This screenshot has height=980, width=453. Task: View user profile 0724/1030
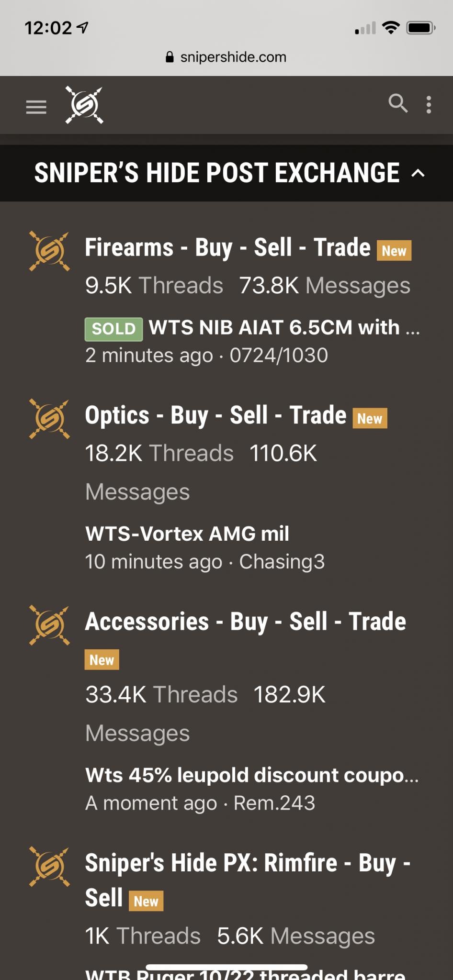tap(279, 356)
